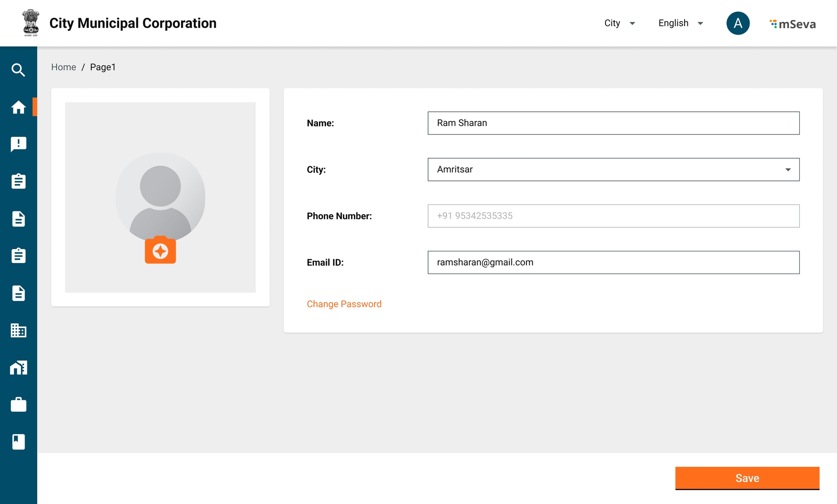Expand the Amritsar city selection dropdown

[613, 170]
